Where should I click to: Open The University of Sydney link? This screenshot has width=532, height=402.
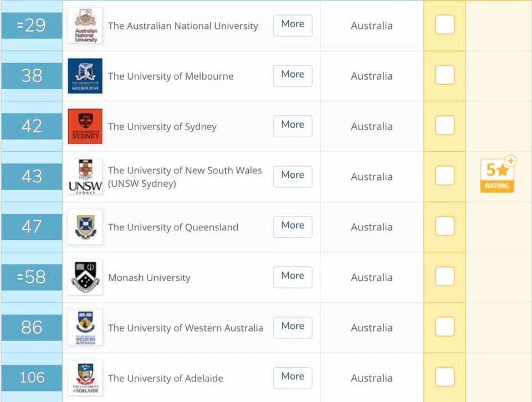[162, 126]
